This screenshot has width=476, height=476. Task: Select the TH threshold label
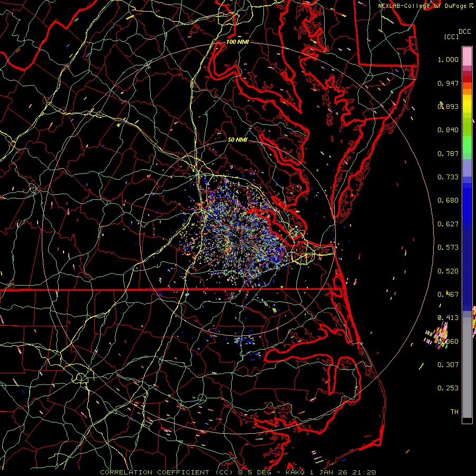(454, 412)
